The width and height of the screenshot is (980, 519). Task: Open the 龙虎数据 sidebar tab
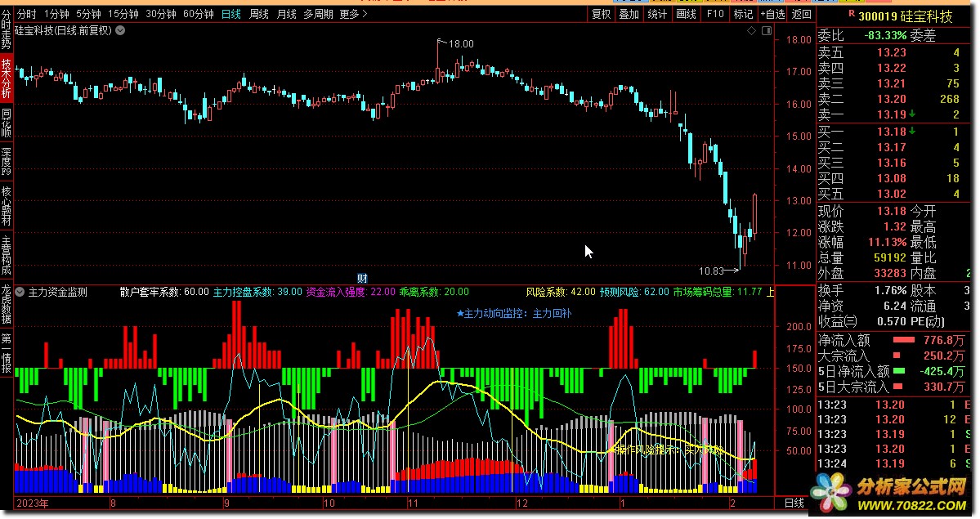pos(7,305)
